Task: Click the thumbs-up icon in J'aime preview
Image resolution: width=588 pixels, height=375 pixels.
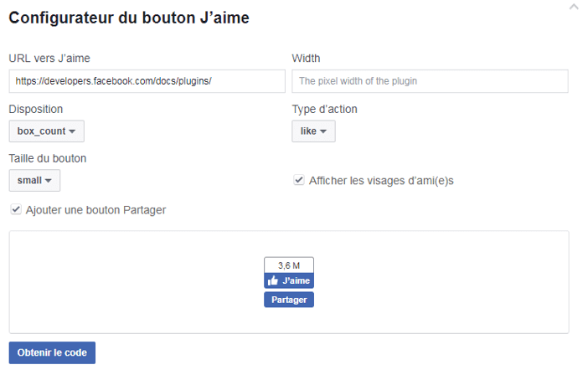Action: click(x=272, y=280)
